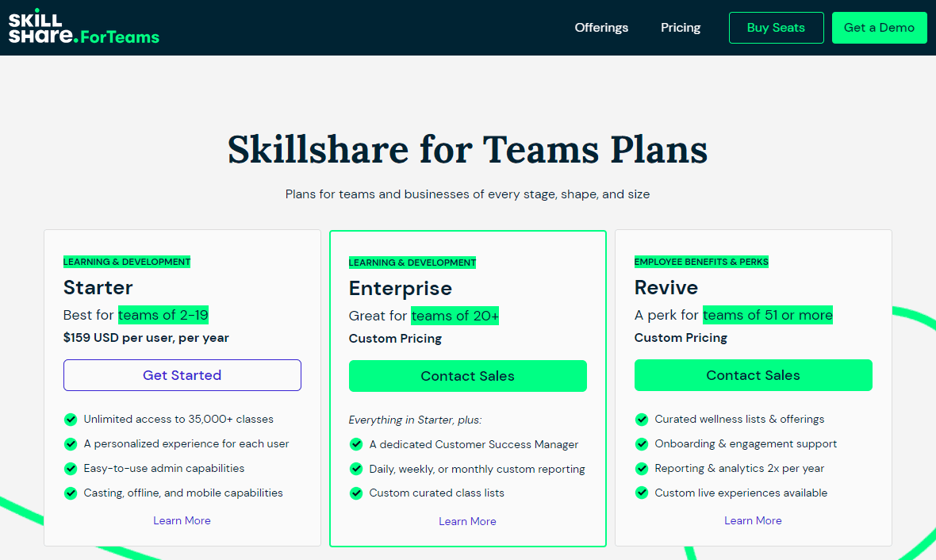Screen dimensions: 936x560
Task: Click Get Started on the Starter plan
Action: [182, 375]
